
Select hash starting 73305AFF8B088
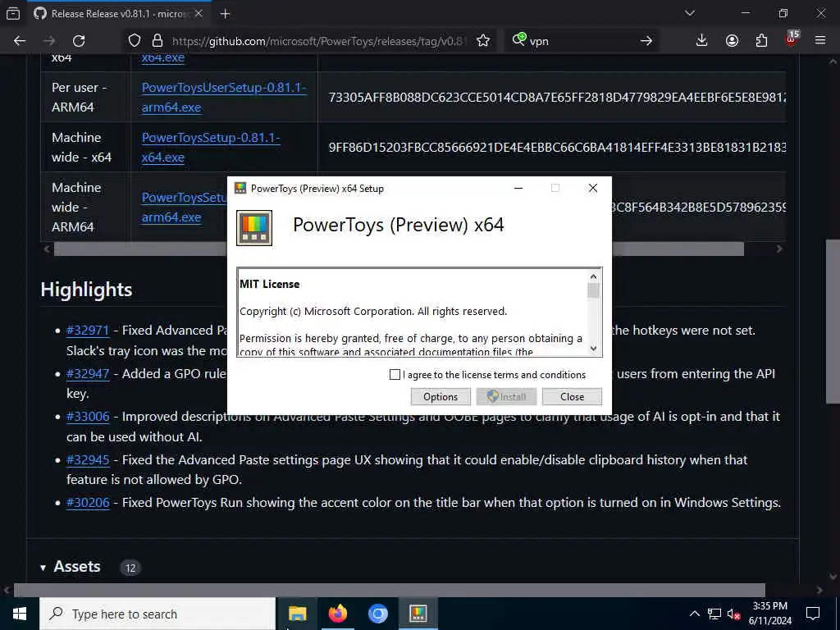click(x=557, y=97)
